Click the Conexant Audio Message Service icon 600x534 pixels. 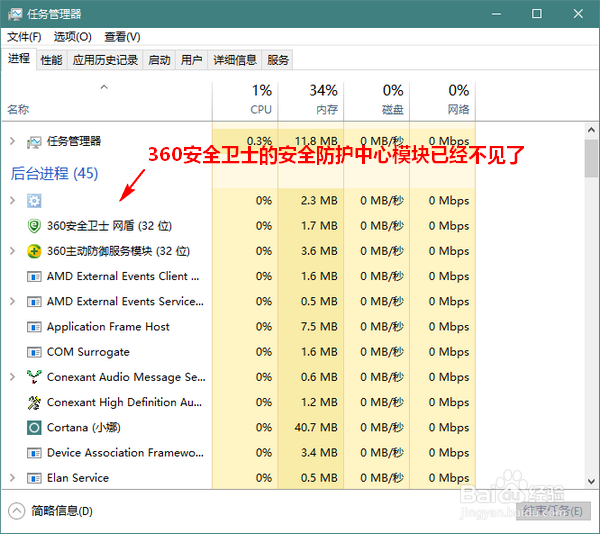pyautogui.click(x=34, y=377)
